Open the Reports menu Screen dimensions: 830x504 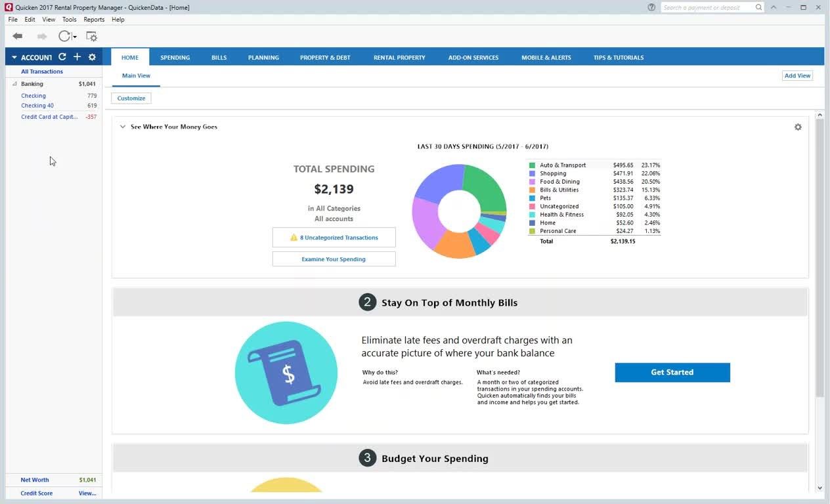coord(94,20)
